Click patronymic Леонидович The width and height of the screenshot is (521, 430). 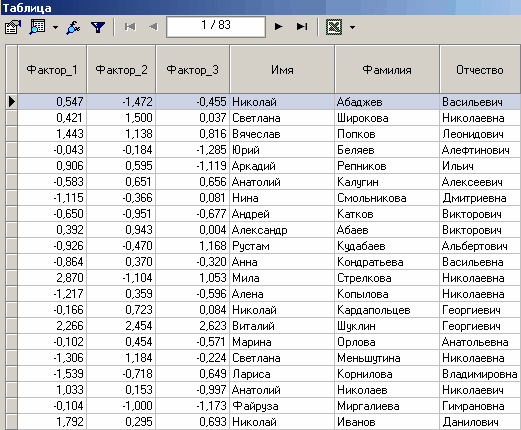[x=473, y=134]
